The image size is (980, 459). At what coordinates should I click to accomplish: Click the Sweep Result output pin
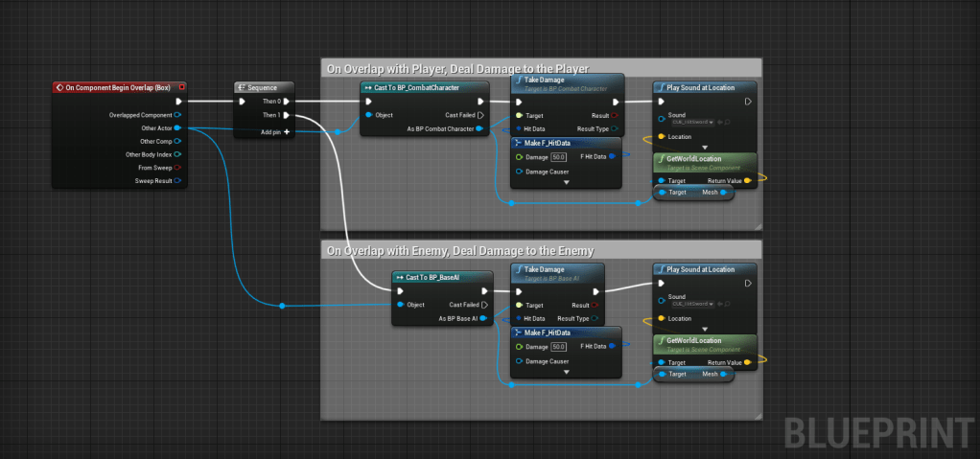tap(177, 180)
